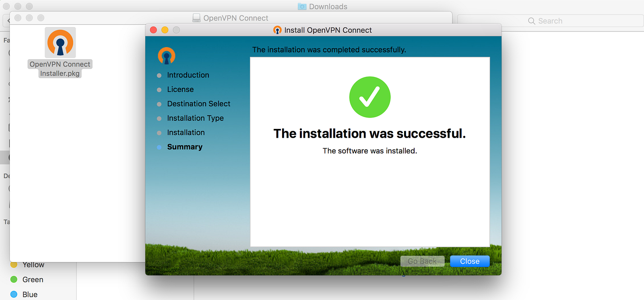Close the installer window via red button
Viewport: 644px width, 300px height.
click(153, 30)
